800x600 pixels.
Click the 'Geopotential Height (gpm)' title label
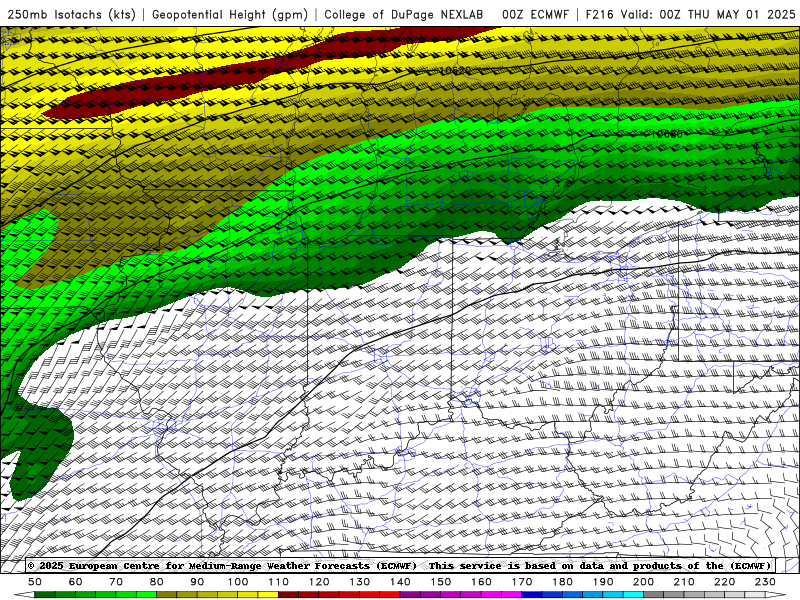tap(230, 14)
